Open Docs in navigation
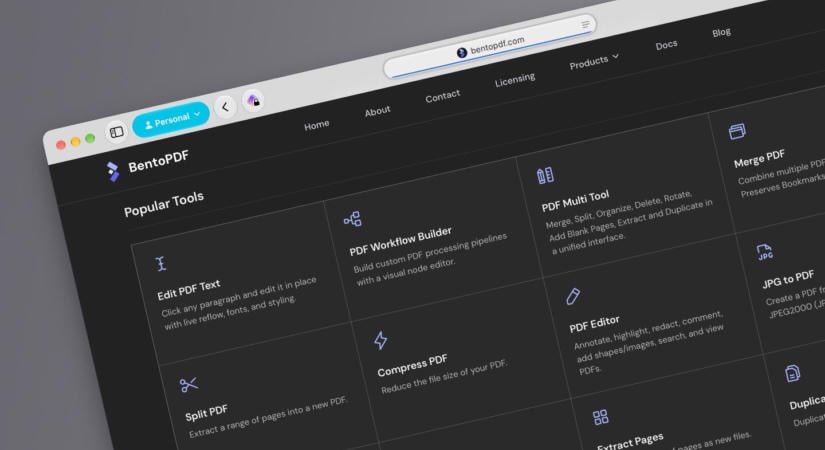The image size is (825, 450). pyautogui.click(x=666, y=45)
